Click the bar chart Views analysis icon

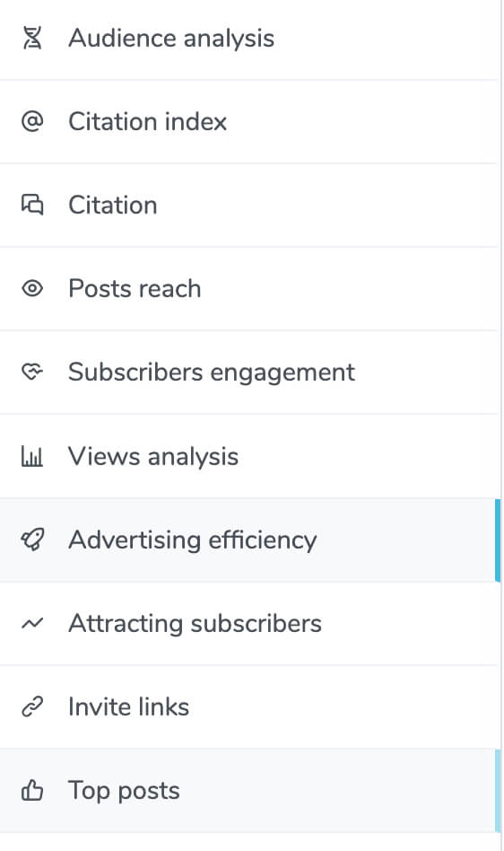click(32, 456)
